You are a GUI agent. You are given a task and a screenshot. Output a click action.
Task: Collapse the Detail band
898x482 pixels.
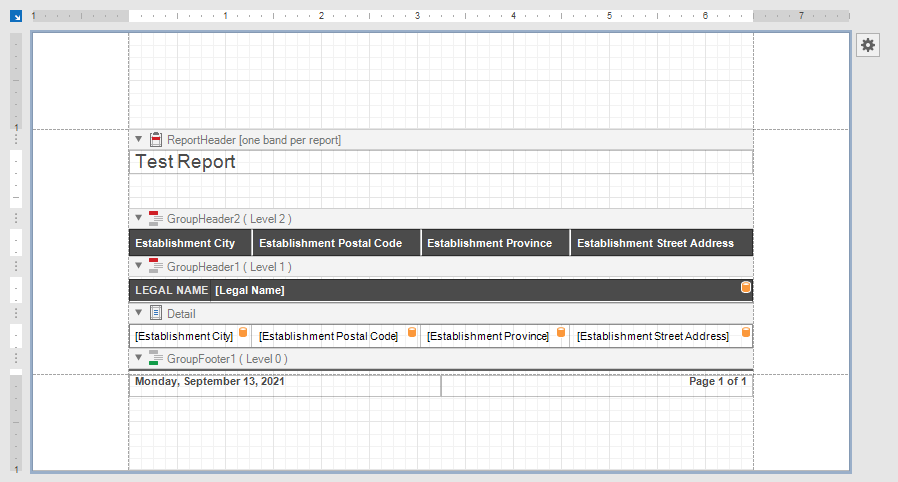(139, 313)
